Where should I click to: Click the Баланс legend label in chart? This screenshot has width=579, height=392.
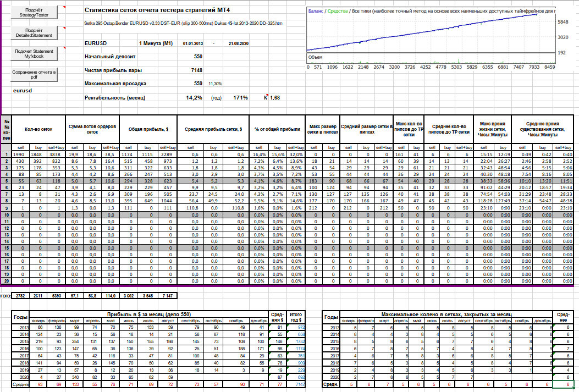pos(316,11)
